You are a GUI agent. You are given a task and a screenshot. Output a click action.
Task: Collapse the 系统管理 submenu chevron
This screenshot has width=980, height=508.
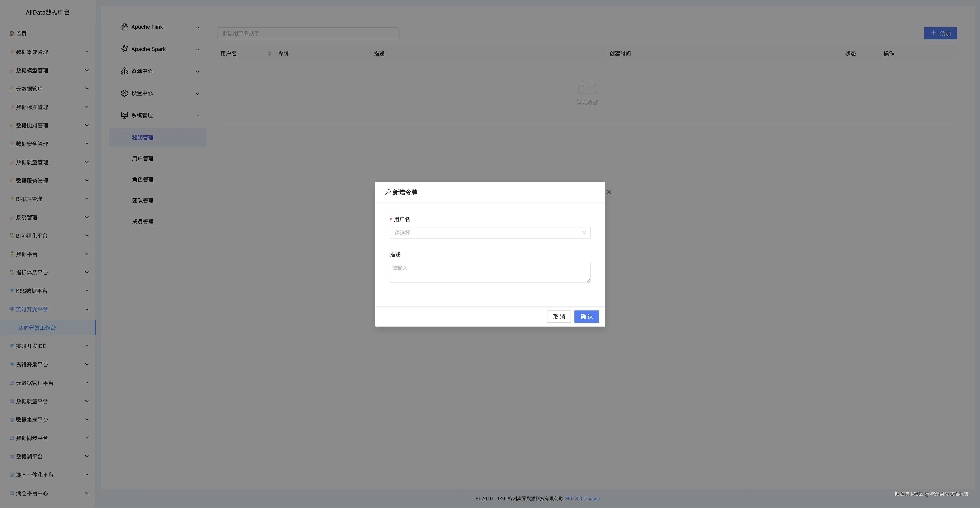[197, 116]
